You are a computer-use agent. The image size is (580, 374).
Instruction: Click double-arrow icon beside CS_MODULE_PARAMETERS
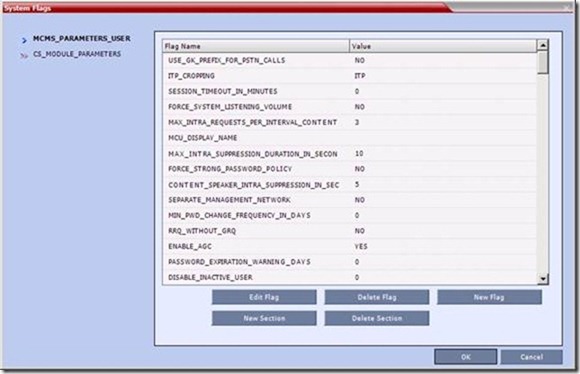24,56
